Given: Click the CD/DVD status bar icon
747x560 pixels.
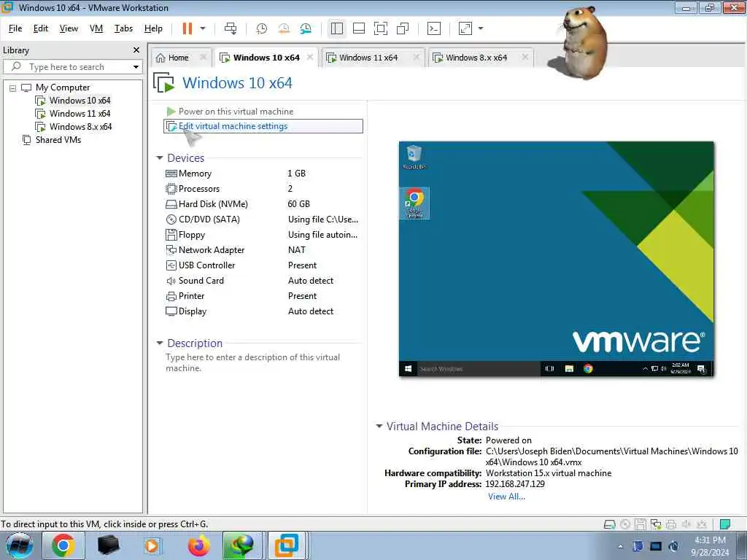Looking at the screenshot, I should 625,524.
